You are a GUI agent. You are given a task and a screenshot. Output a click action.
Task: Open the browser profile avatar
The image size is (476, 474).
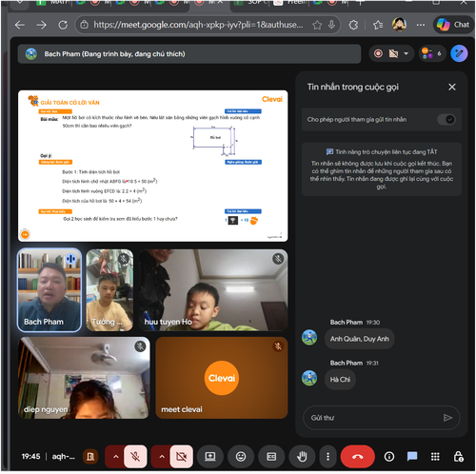(x=399, y=25)
